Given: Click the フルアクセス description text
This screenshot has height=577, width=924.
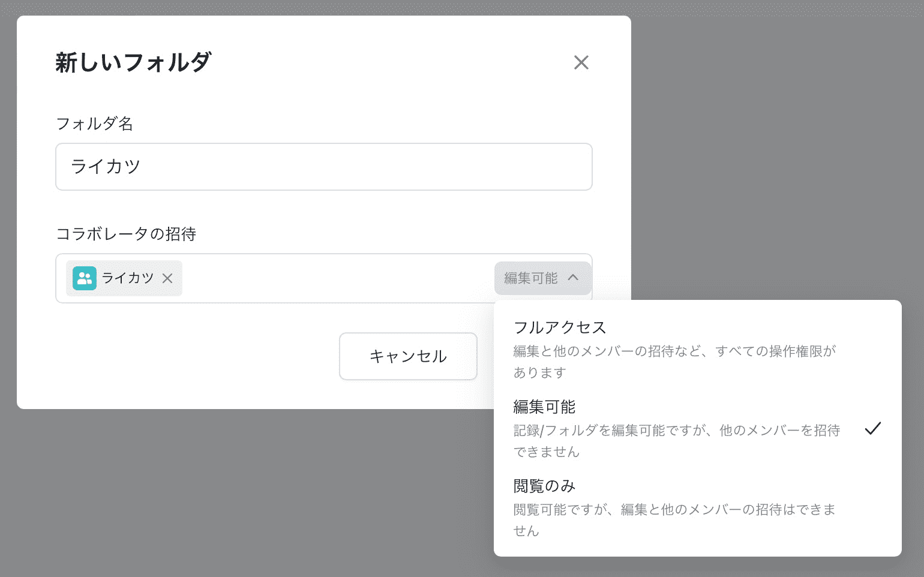Looking at the screenshot, I should [674, 361].
